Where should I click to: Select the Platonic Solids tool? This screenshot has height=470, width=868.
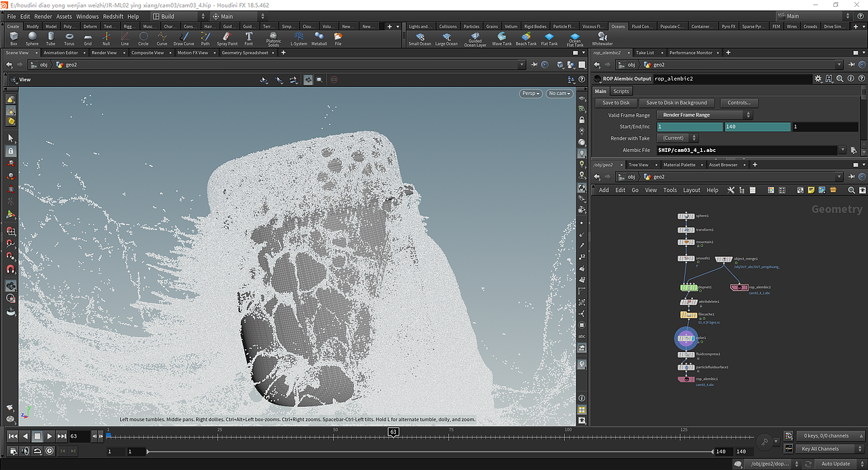[273, 39]
